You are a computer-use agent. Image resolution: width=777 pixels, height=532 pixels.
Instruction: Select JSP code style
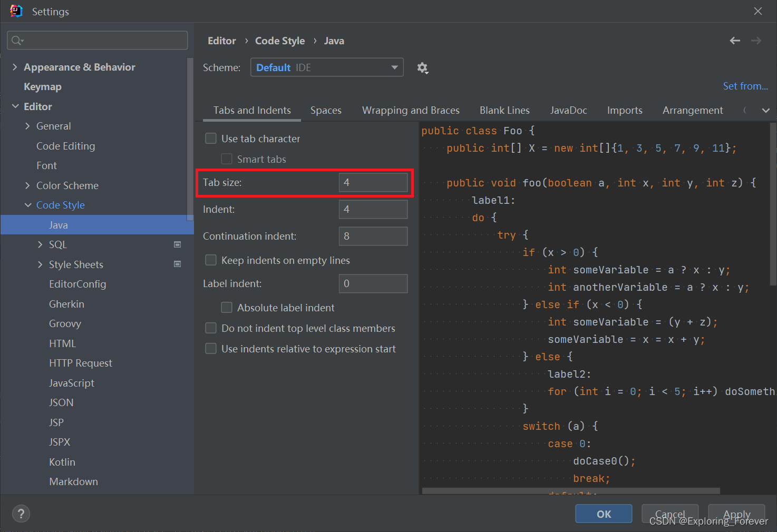tap(56, 422)
